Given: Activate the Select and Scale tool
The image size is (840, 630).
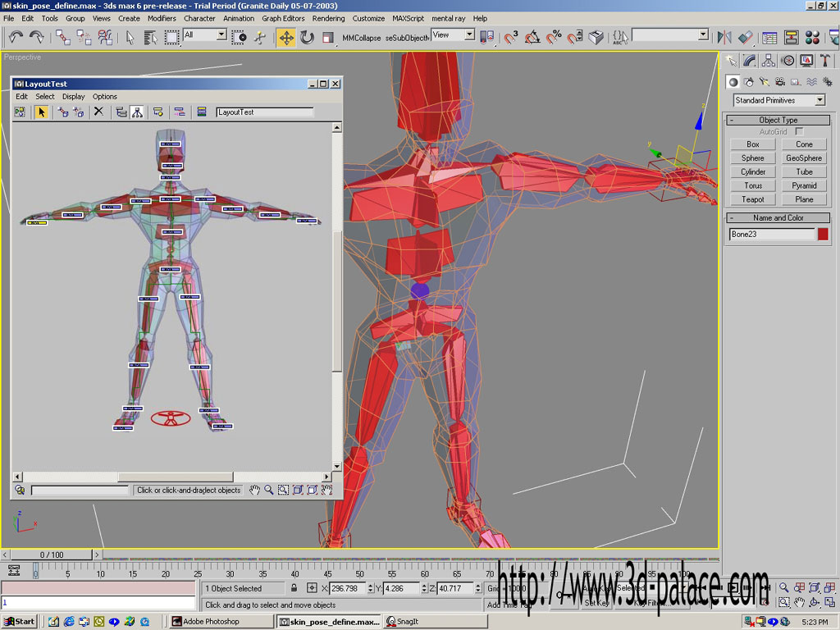Looking at the screenshot, I should (x=328, y=37).
